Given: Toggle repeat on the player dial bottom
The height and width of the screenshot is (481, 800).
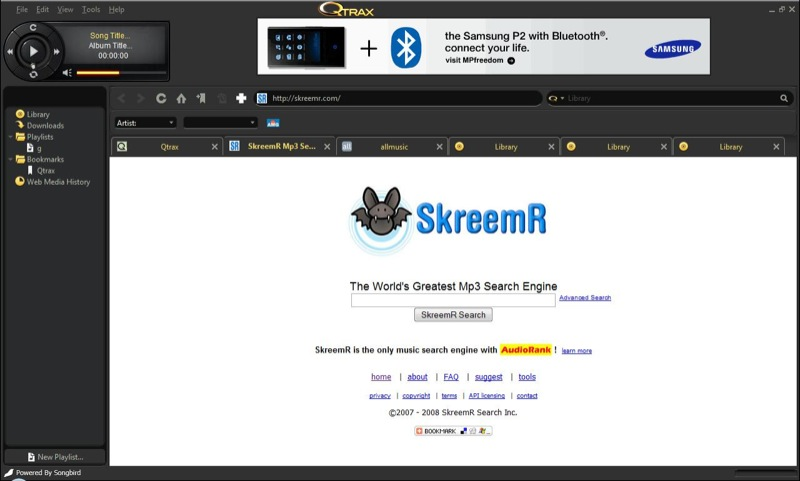Looking at the screenshot, I should [33, 74].
